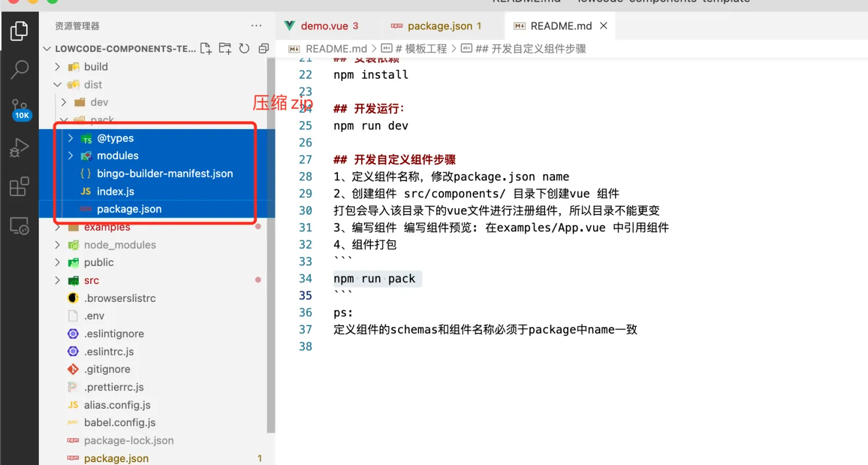868x465 pixels.
Task: Close the README.md tab
Action: pyautogui.click(x=604, y=26)
